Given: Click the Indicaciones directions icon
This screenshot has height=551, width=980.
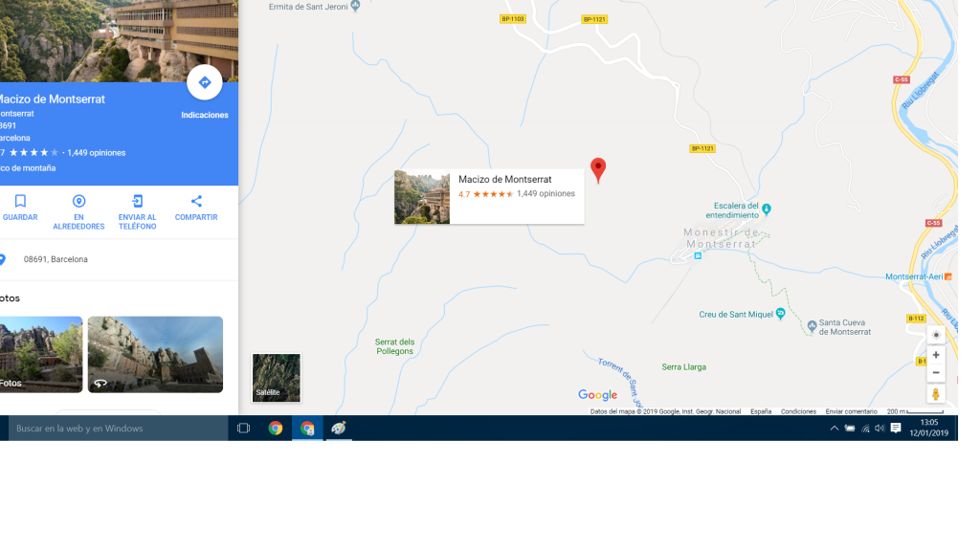Looking at the screenshot, I should click(x=204, y=83).
